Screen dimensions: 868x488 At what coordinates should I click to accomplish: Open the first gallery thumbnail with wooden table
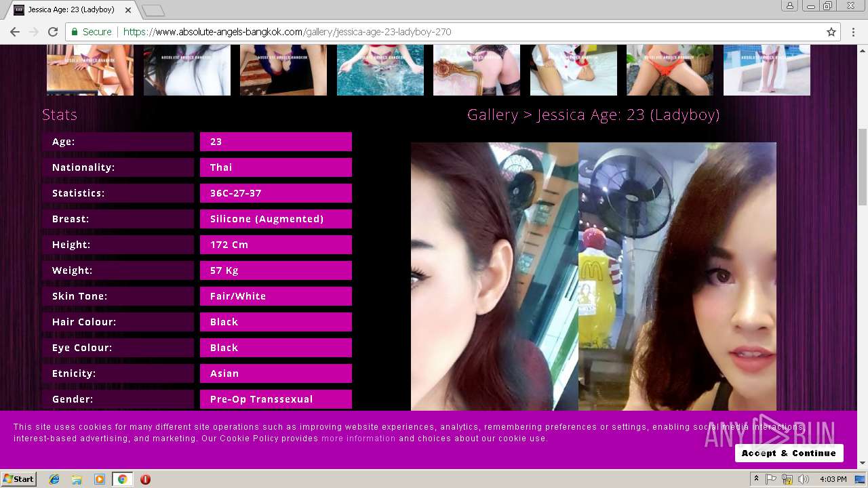[90, 70]
